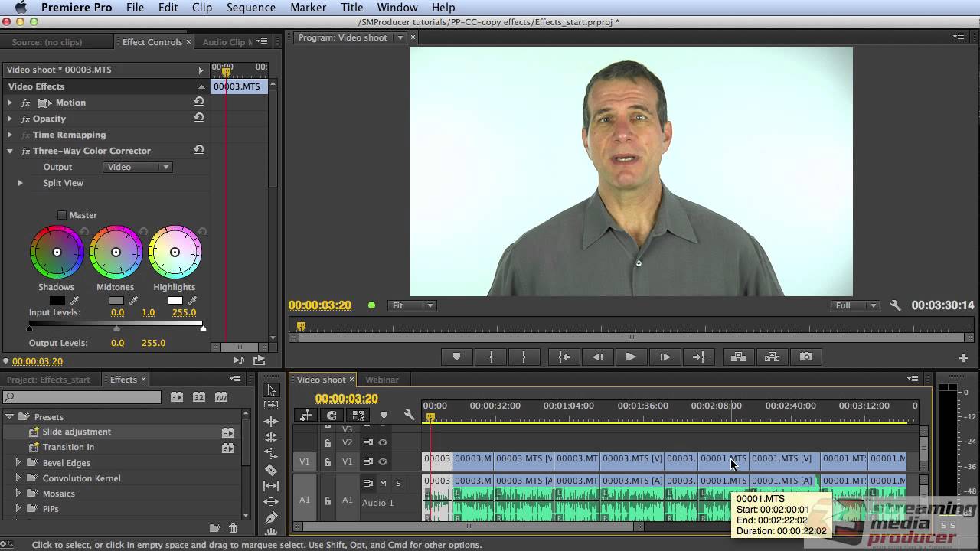
Task: Solo the Audio 1 track
Action: [398, 483]
